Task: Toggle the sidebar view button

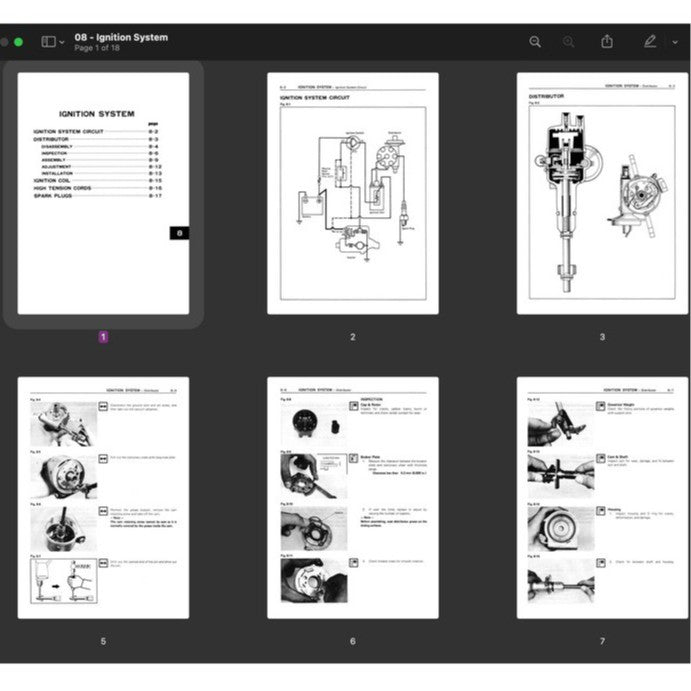Action: click(48, 42)
